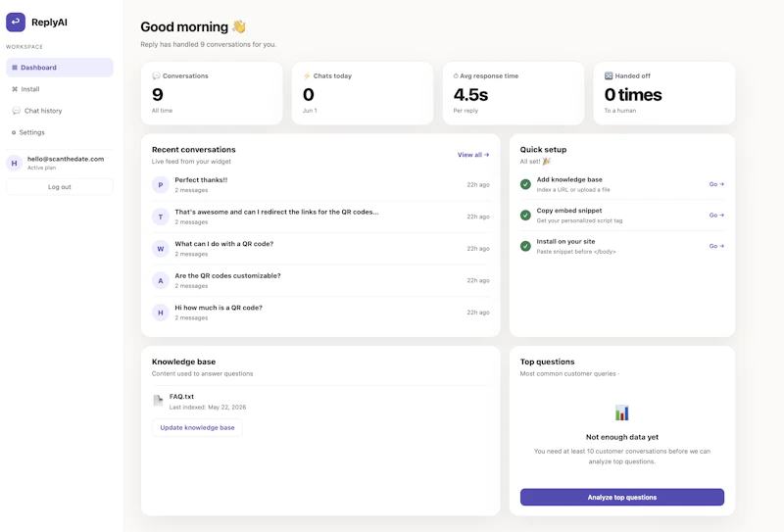Open the Dashboard menu item

click(60, 68)
